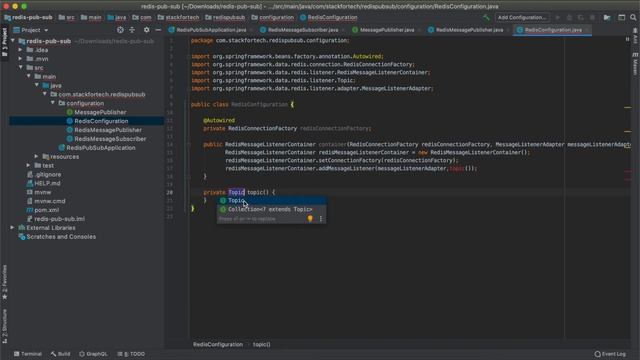Screen dimensions: 640x360
Task: Collapse the src folder
Action: click(20, 68)
